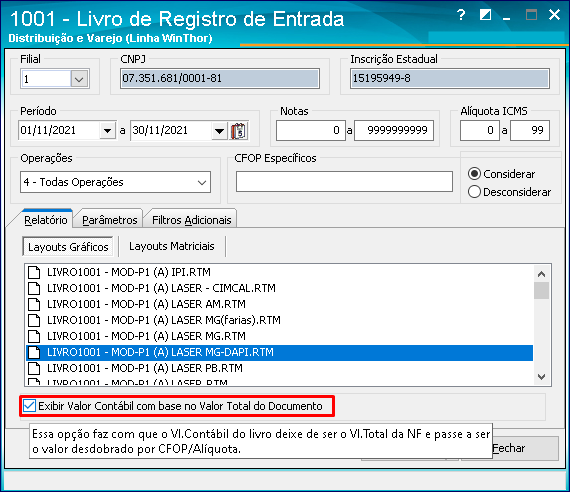Click the Inscrição Estadual field

(x=450, y=78)
